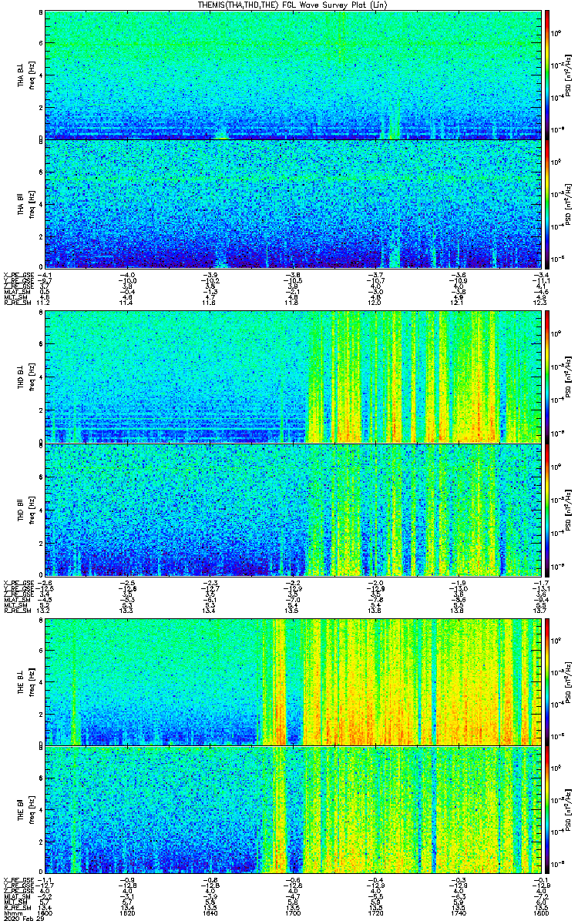Click the THA R_RE_SM value 11.2

coord(44,303)
